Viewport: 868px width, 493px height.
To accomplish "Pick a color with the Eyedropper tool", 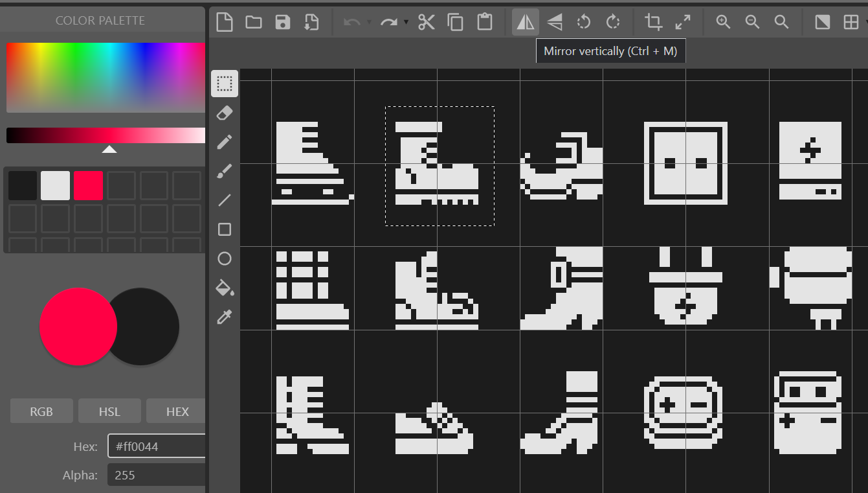I will click(225, 317).
